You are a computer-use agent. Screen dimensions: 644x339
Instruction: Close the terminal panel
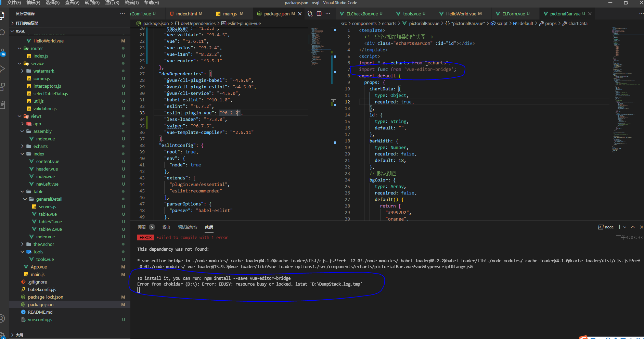(x=641, y=227)
